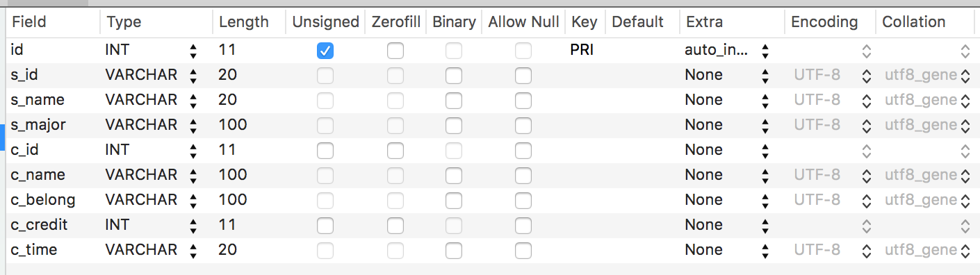Uncheck Unsigned checkbox for id
The image size is (980, 275).
[325, 50]
